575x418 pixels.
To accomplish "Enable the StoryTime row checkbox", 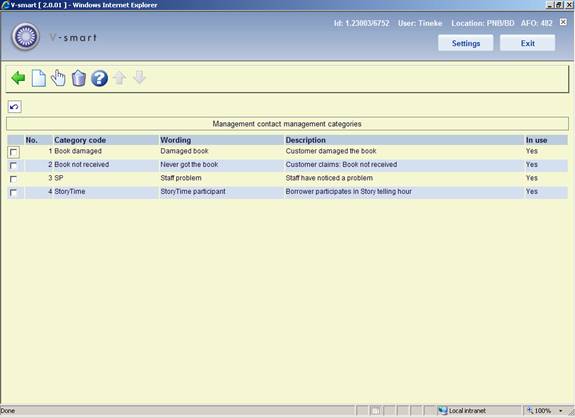I will [14, 192].
